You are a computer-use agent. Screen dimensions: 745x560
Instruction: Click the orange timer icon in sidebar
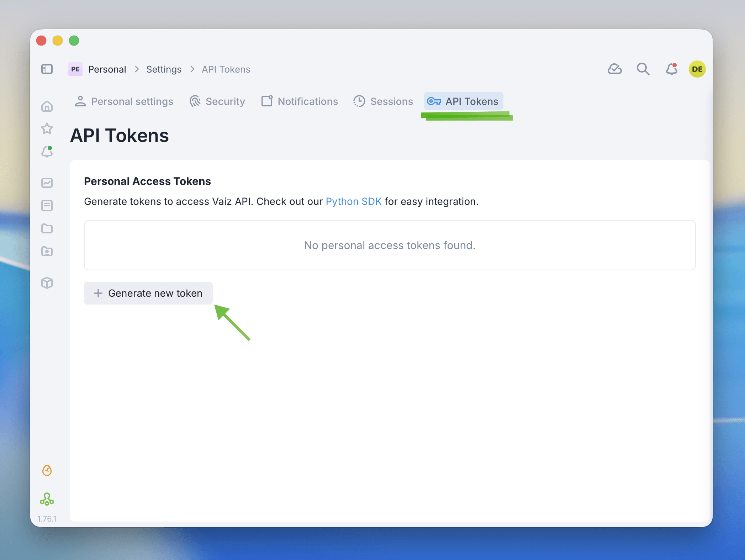click(x=47, y=470)
